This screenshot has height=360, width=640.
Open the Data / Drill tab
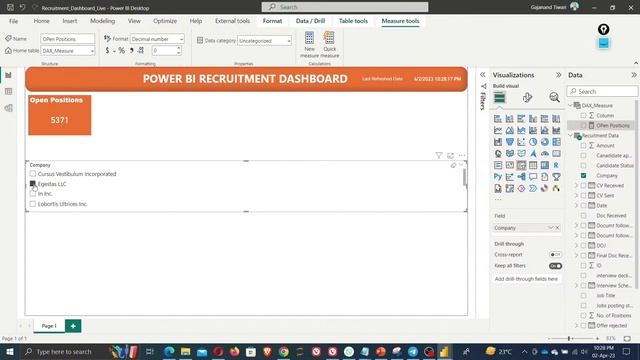click(310, 21)
